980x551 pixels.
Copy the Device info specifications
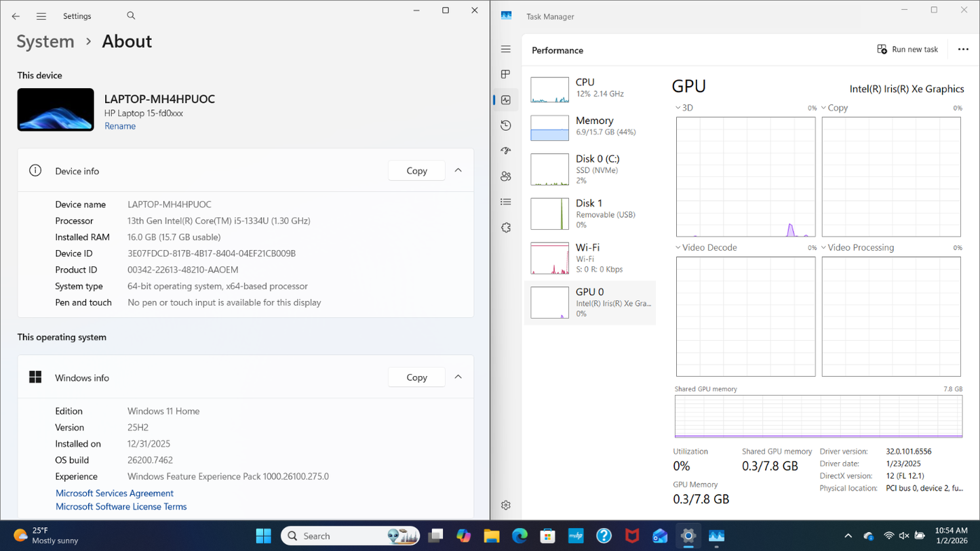click(416, 171)
